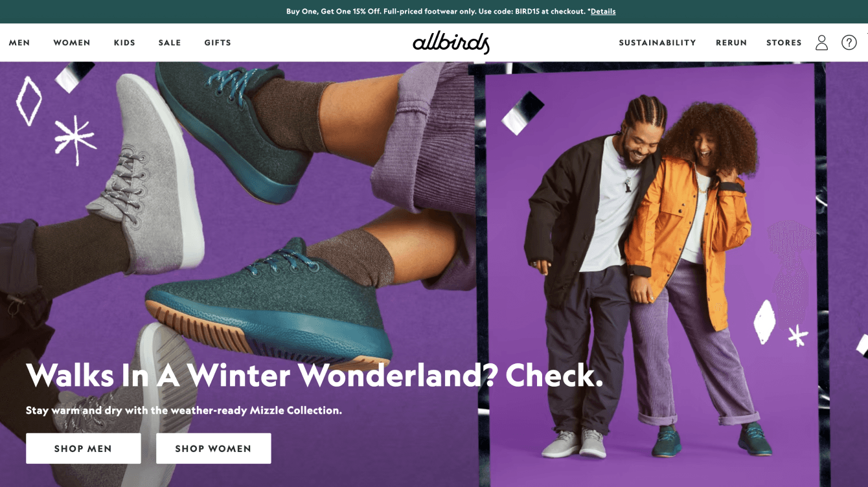
Task: Open the account profile icon
Action: 821,43
